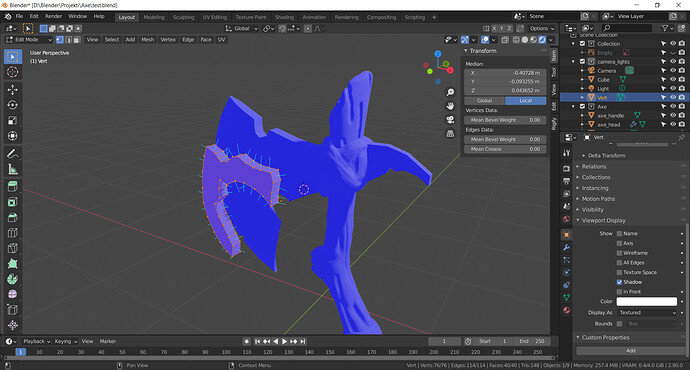Open the timeline Playback menu button
Image resolution: width=690 pixels, height=370 pixels.
coord(36,341)
